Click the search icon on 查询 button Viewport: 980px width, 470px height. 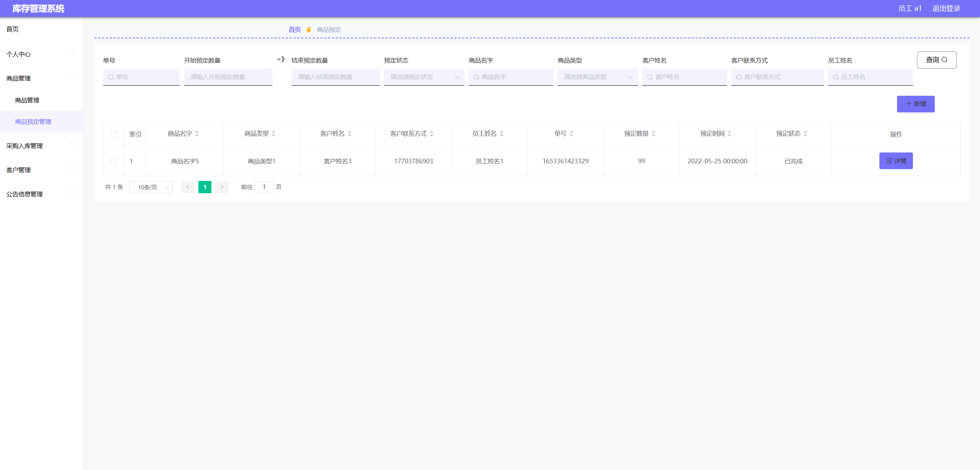pos(944,60)
